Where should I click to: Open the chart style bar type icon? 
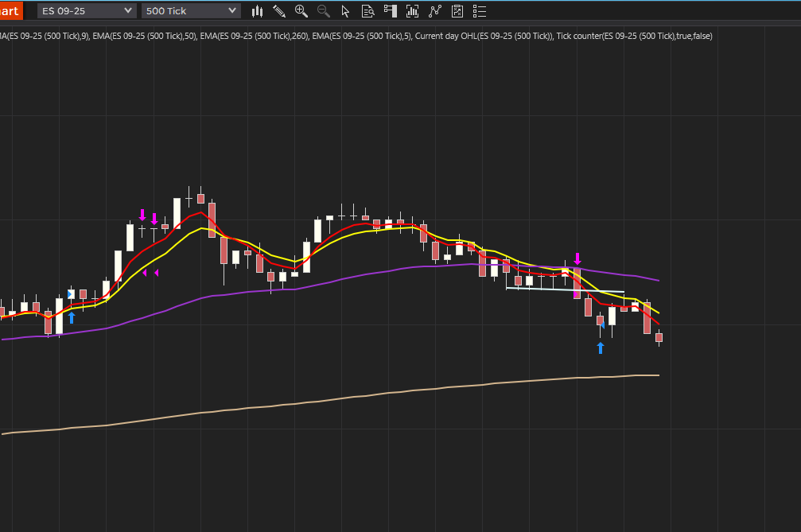coord(257,11)
